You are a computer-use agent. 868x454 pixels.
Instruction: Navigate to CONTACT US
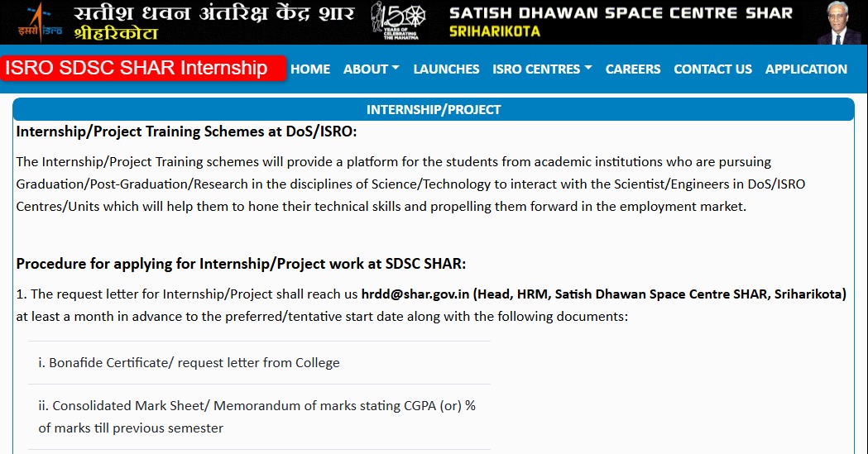[x=712, y=69]
